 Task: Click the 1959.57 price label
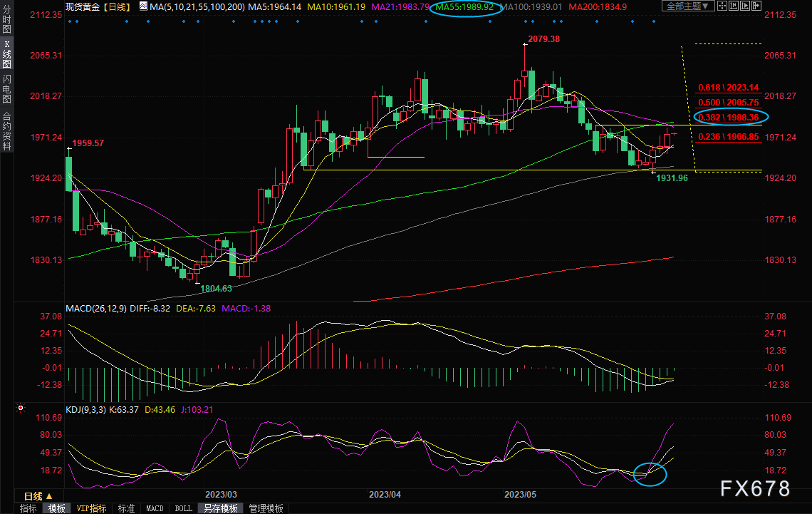pos(88,143)
